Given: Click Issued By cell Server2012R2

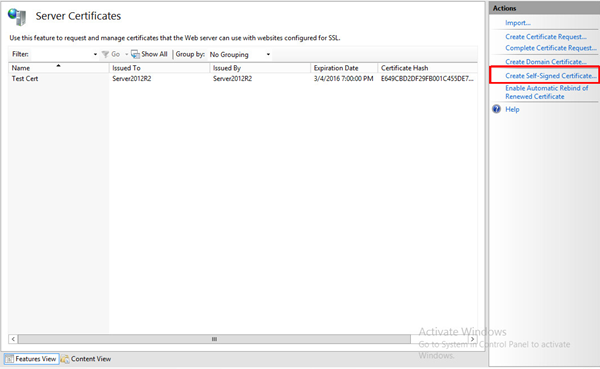Looking at the screenshot, I should tap(232, 79).
